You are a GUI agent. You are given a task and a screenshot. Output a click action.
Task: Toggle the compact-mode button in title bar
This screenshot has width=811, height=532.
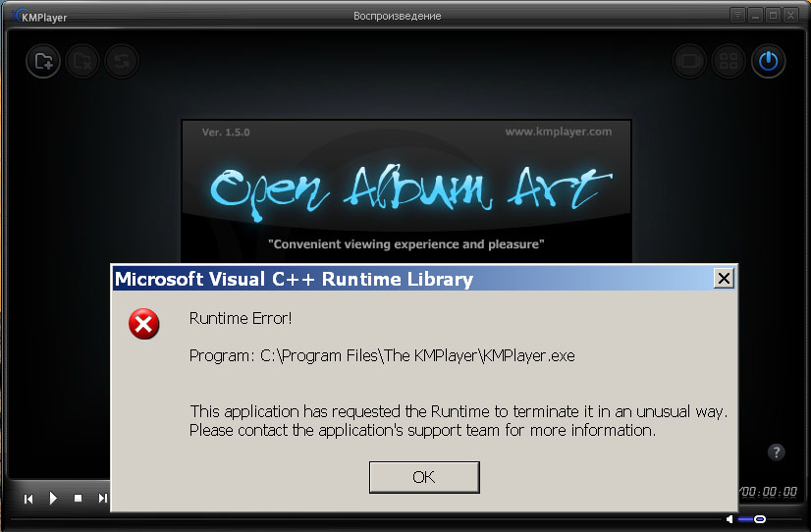[x=737, y=15]
